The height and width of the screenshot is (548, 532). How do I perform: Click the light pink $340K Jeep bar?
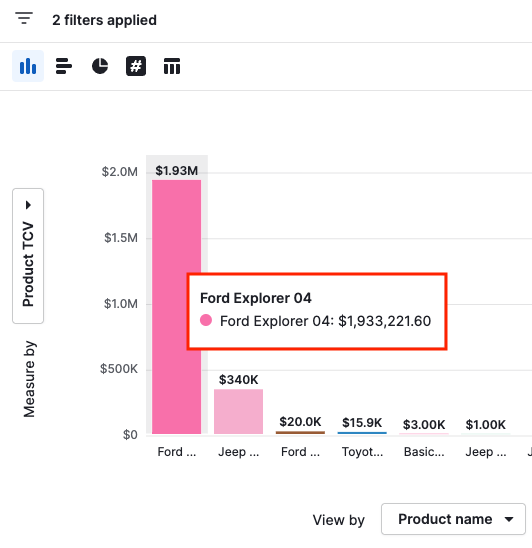coord(238,411)
